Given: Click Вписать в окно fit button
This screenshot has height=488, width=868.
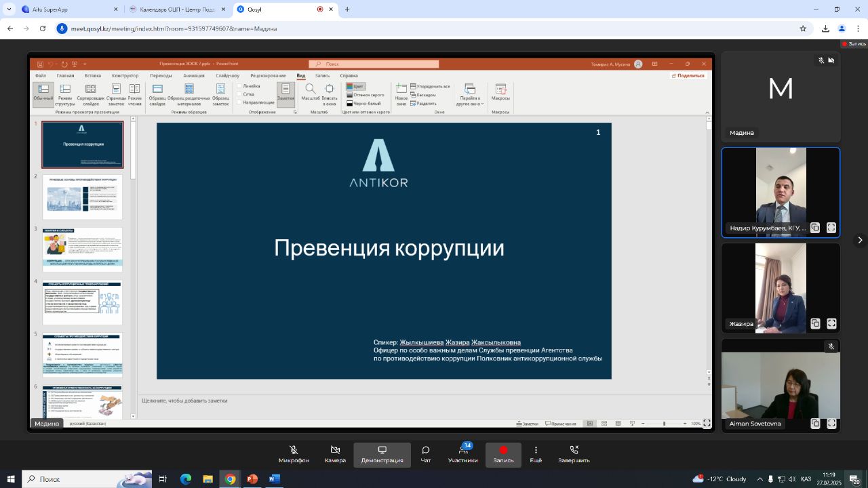Looking at the screenshot, I should [330, 95].
